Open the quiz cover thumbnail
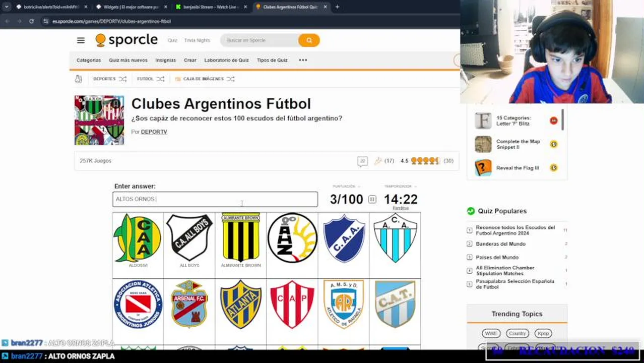This screenshot has height=363, width=644. coord(99,120)
